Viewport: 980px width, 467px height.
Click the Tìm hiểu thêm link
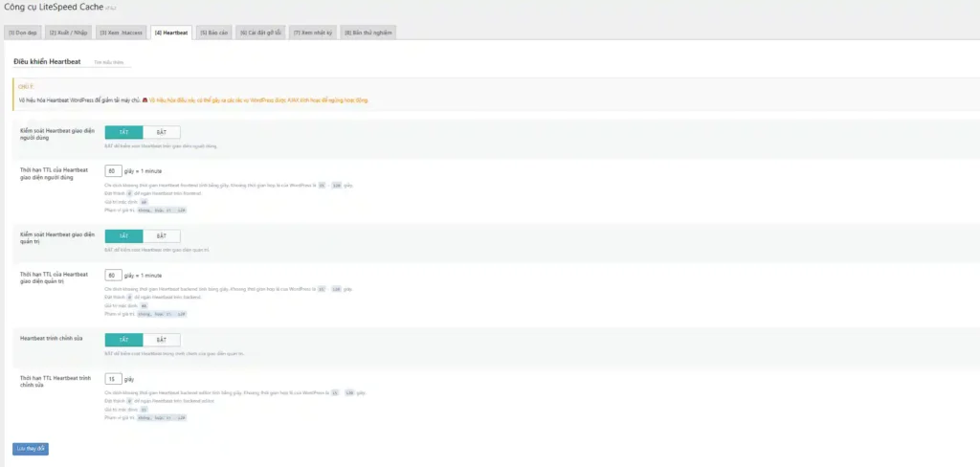point(109,62)
